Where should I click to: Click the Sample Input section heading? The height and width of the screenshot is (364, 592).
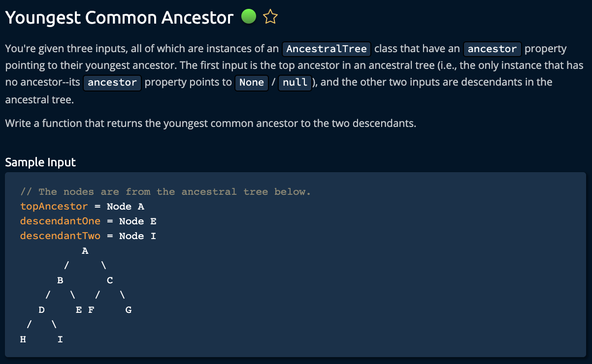pos(40,162)
